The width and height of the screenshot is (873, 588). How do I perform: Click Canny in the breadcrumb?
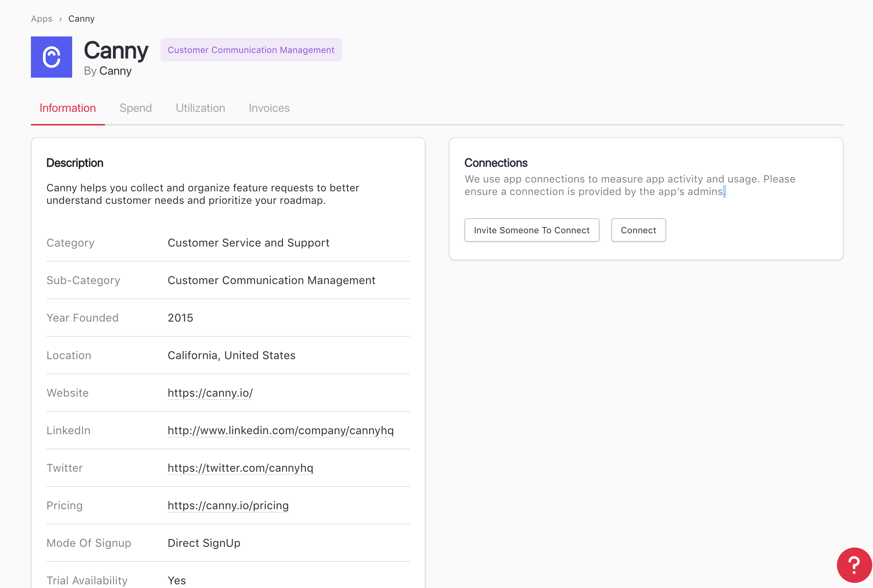(81, 19)
